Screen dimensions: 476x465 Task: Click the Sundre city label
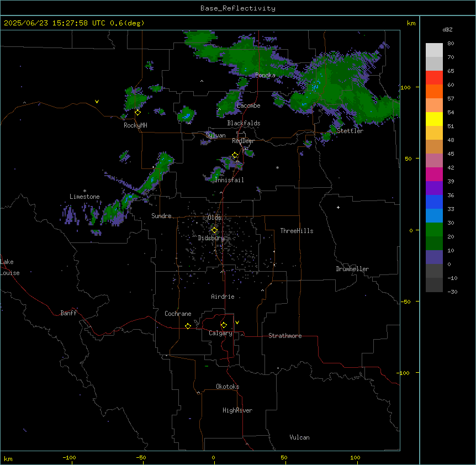[x=161, y=216]
